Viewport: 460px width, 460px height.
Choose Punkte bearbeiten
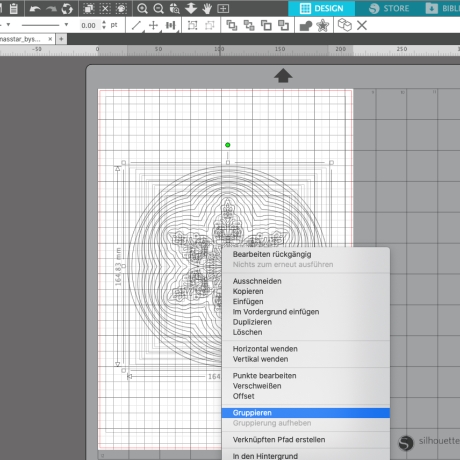tap(264, 376)
